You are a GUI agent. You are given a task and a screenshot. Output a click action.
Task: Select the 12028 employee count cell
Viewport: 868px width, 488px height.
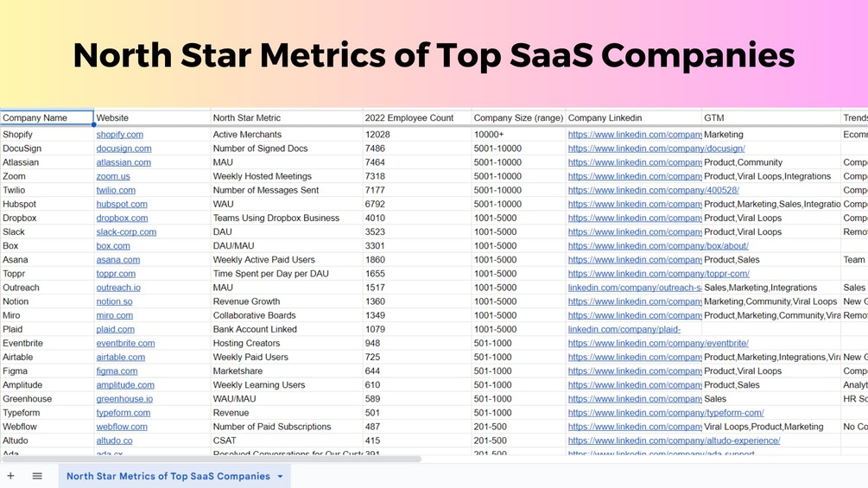pos(417,135)
